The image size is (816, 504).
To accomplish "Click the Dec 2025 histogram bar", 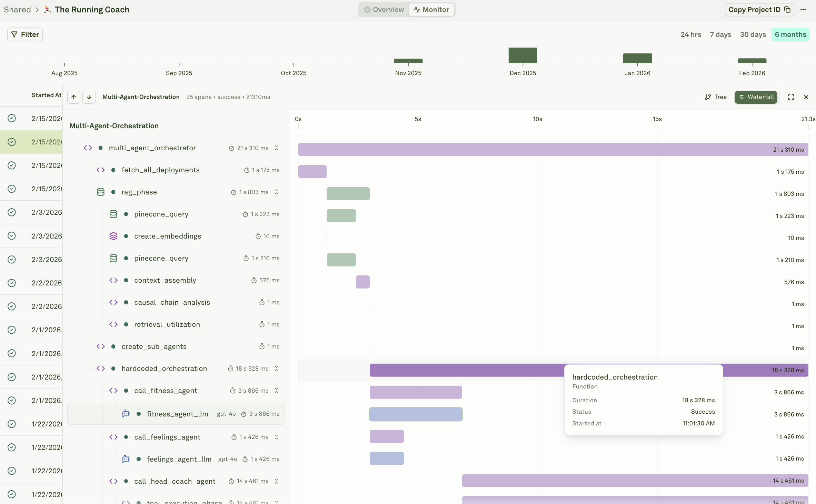I will tap(523, 56).
